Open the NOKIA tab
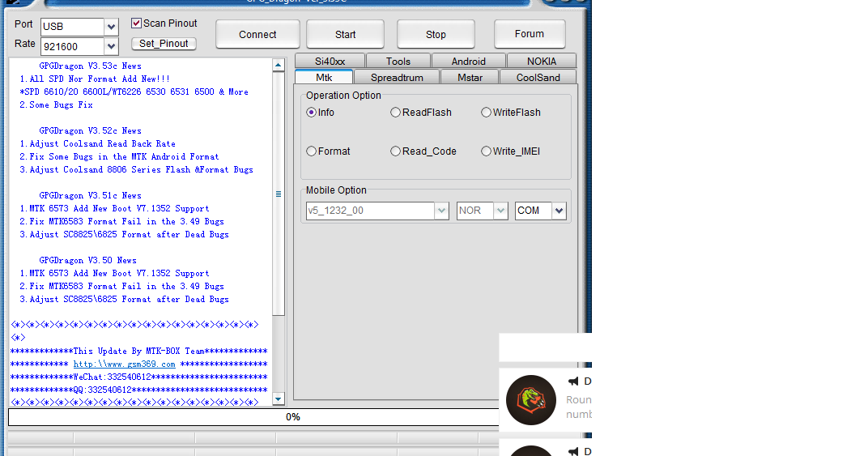 pos(542,61)
